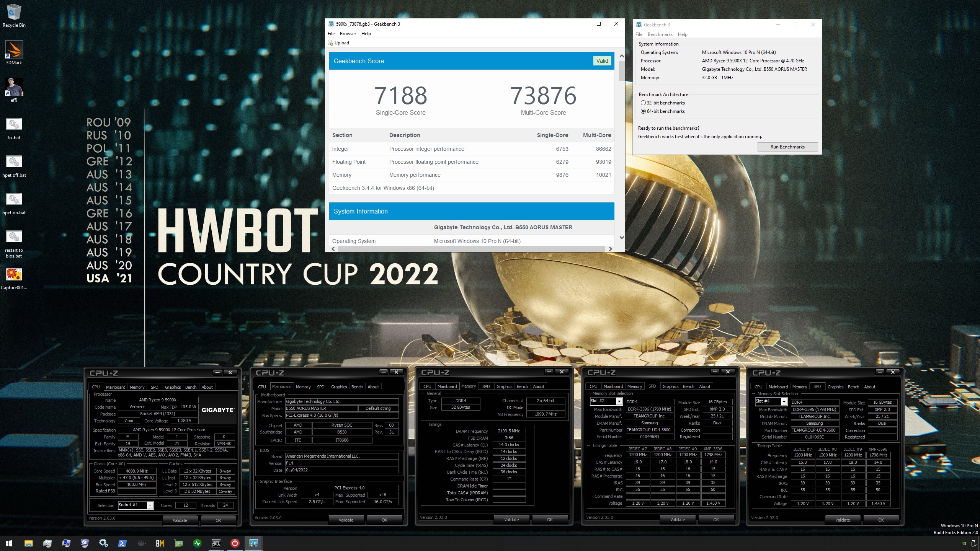
Task: Click the 'Memory performance' row description
Action: 415,175
